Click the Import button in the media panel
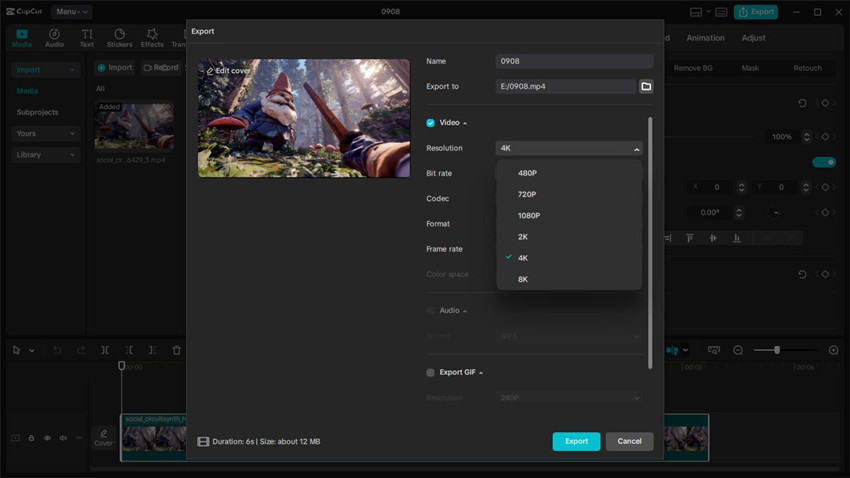 (114, 68)
